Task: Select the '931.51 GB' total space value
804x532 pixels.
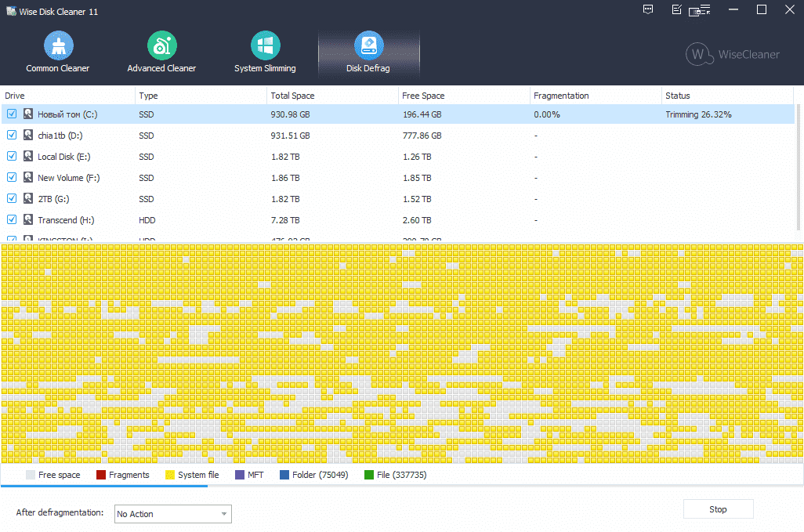Action: (x=290, y=136)
